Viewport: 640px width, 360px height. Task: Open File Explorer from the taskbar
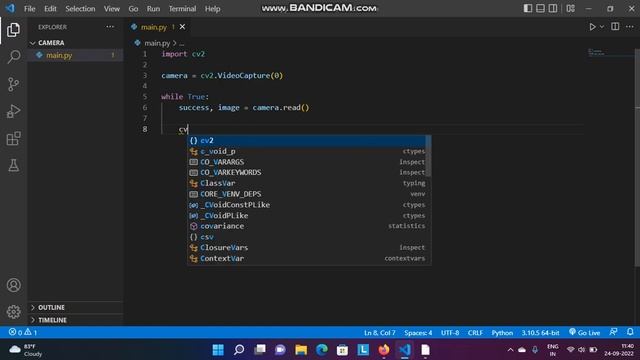(301, 350)
